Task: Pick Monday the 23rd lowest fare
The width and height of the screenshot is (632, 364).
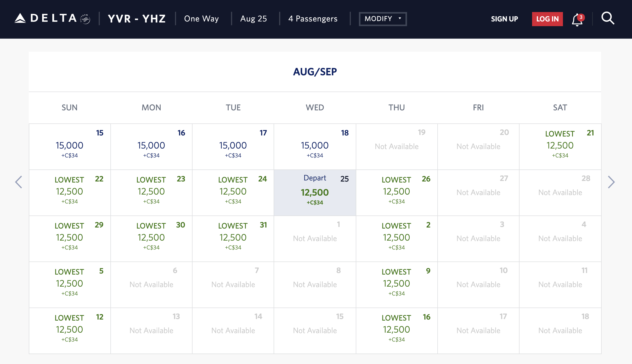Action: 151,192
